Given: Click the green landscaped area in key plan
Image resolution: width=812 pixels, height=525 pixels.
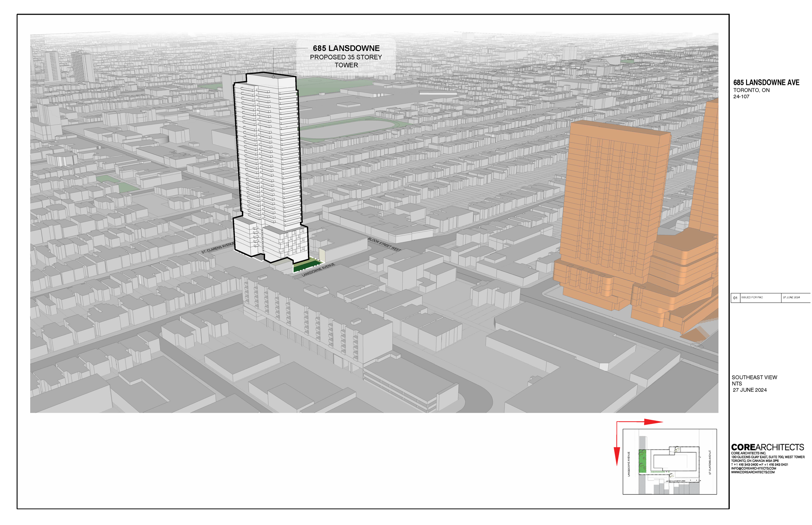Looking at the screenshot, I should point(642,462).
